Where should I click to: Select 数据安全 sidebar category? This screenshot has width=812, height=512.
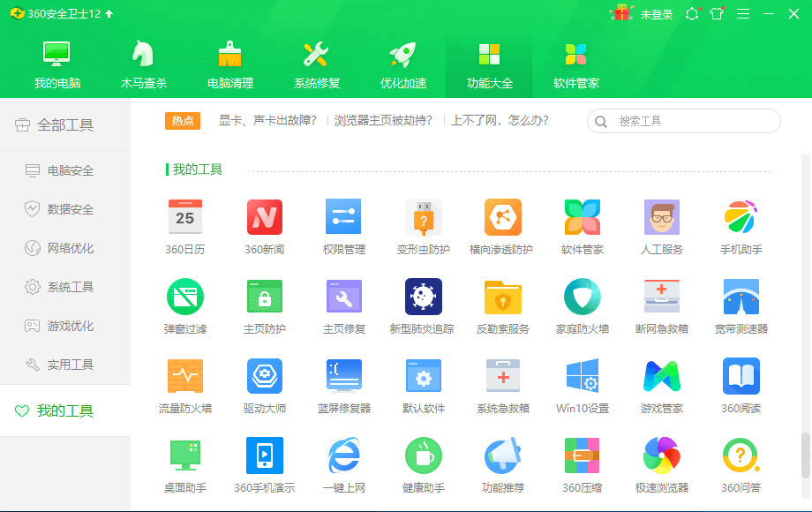tap(65, 209)
